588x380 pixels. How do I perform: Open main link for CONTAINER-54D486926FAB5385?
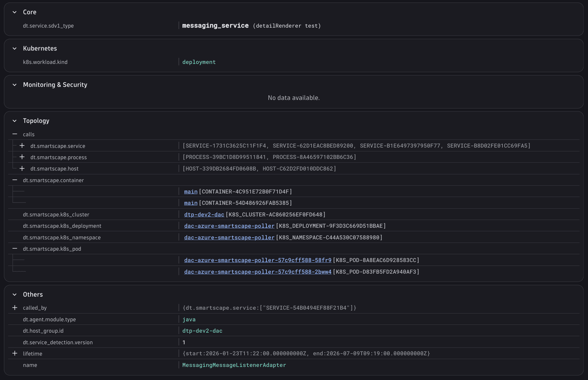click(x=191, y=203)
